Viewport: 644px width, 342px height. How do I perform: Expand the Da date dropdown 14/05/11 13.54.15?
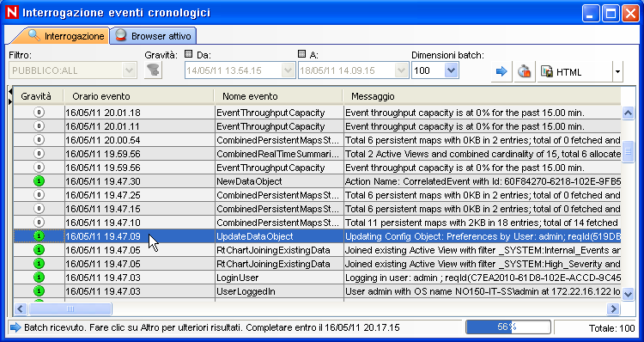coord(289,70)
